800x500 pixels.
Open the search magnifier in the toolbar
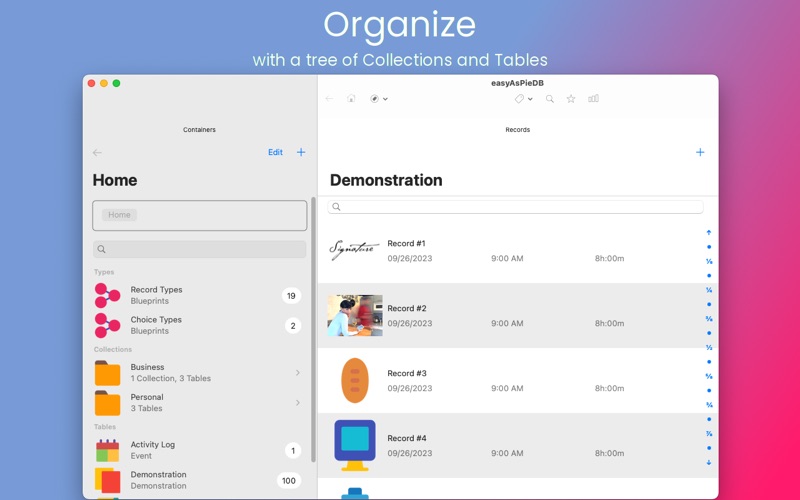coord(550,99)
